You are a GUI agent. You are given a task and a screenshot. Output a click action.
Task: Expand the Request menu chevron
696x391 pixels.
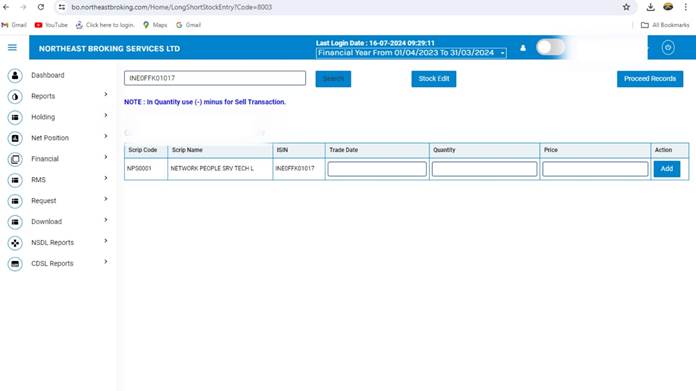(x=106, y=199)
